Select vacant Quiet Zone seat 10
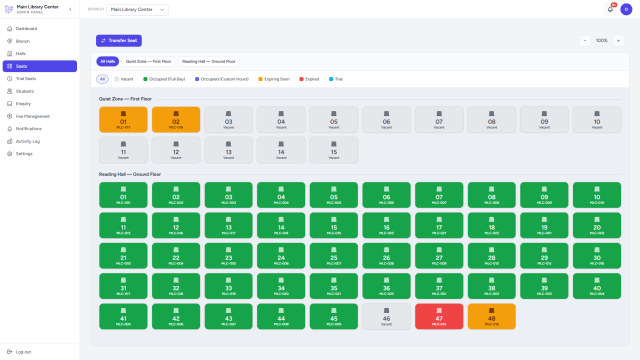Screen dimensions: 640x360 (x=597, y=120)
